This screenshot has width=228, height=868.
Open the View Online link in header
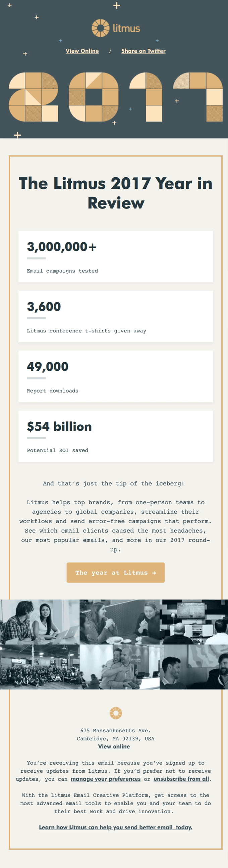(x=82, y=51)
